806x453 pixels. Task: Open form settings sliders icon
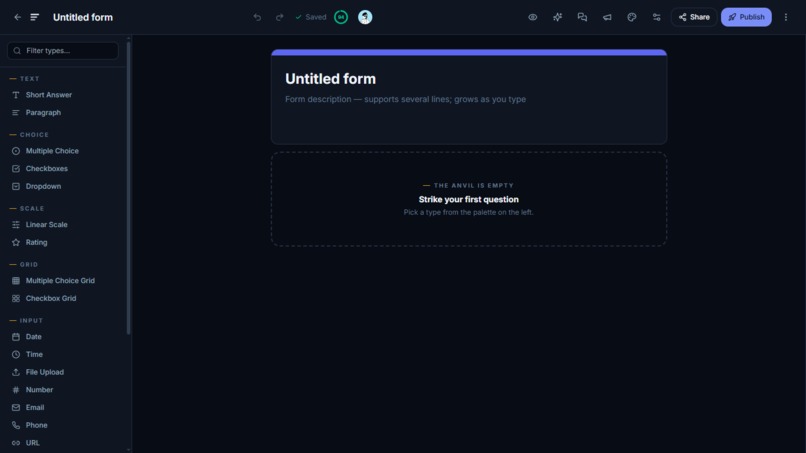pos(656,17)
